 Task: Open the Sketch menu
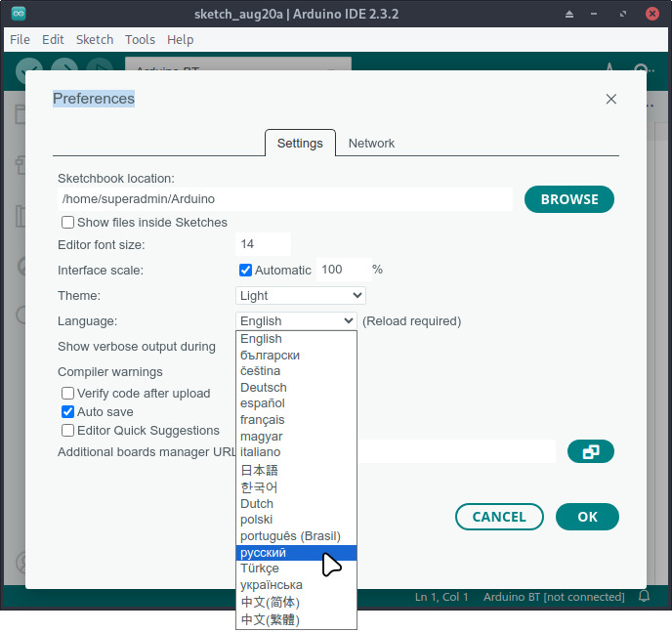coord(95,40)
